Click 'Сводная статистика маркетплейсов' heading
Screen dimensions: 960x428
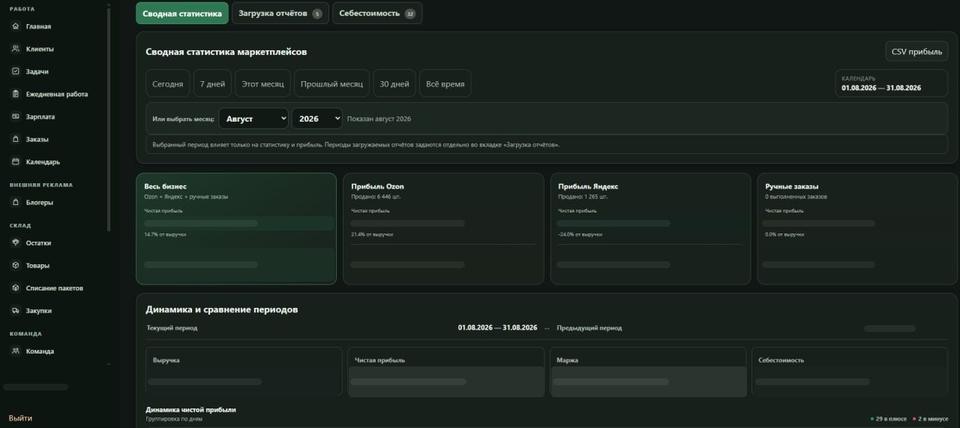click(226, 52)
